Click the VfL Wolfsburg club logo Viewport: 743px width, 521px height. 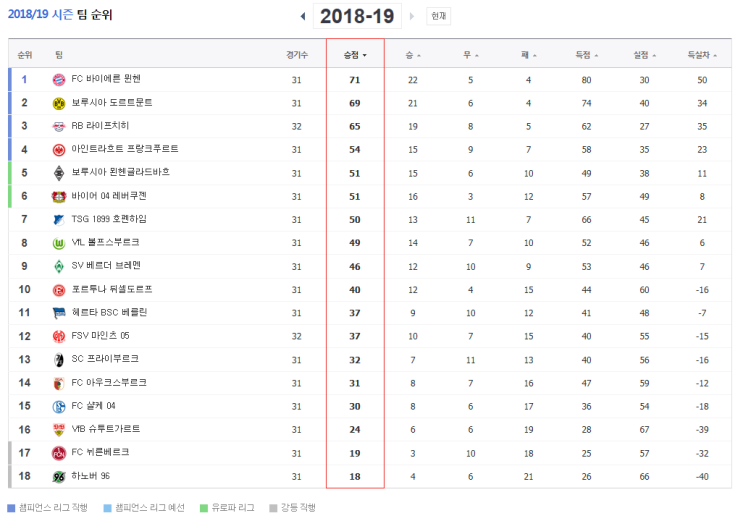pyautogui.click(x=59, y=243)
